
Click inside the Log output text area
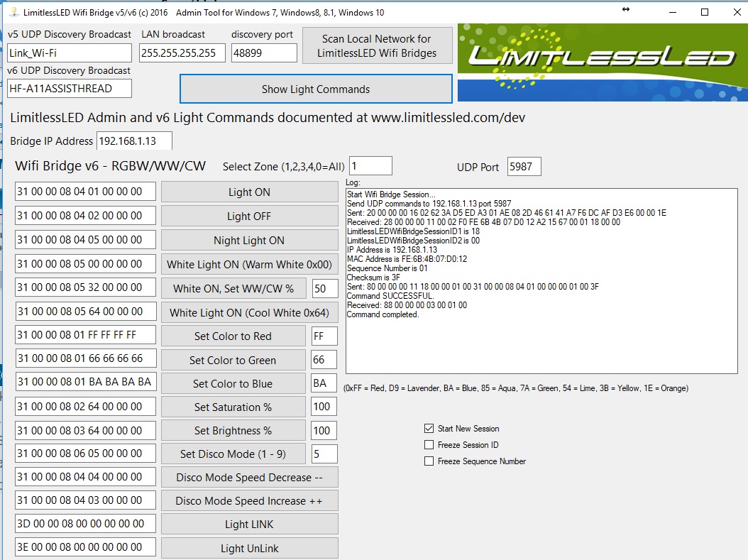541,341
